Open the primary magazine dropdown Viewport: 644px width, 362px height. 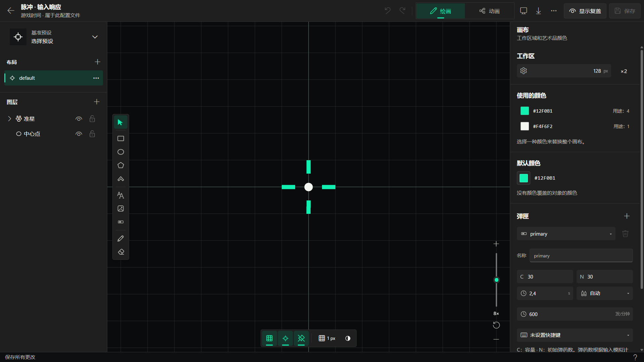566,234
